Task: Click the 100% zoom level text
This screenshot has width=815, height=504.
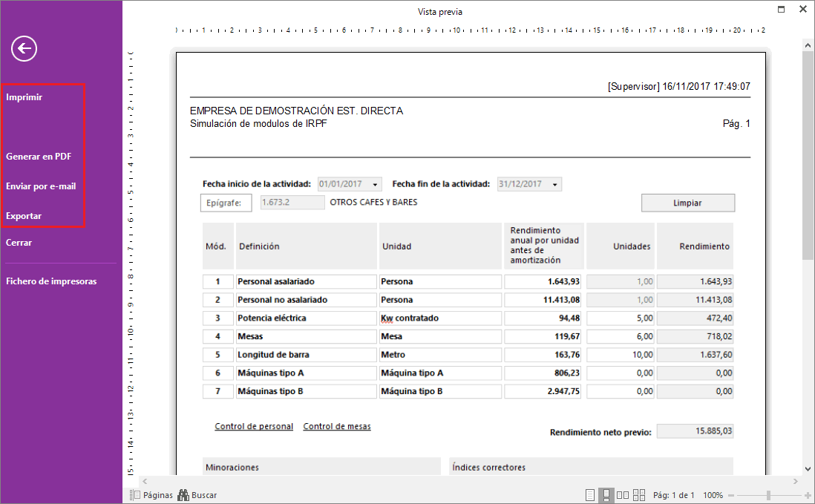Action: [x=713, y=495]
